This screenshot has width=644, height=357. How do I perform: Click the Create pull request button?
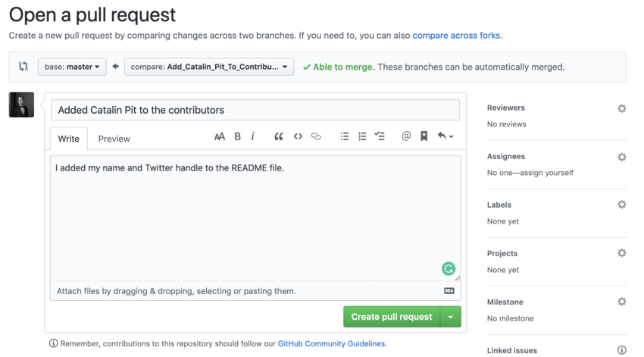point(392,317)
